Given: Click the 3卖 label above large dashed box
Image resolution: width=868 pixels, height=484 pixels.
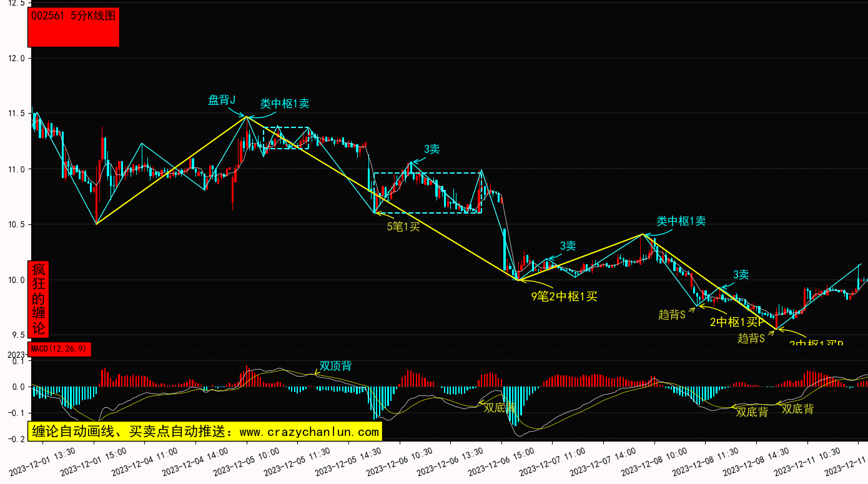Looking at the screenshot, I should click(x=432, y=149).
